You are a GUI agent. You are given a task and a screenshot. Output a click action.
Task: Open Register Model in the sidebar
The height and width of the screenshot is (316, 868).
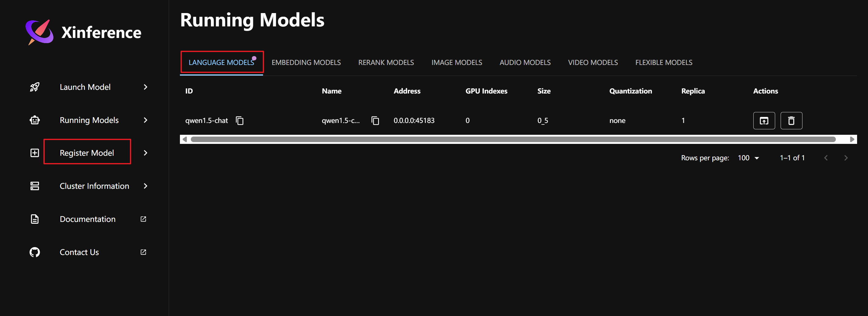(86, 153)
